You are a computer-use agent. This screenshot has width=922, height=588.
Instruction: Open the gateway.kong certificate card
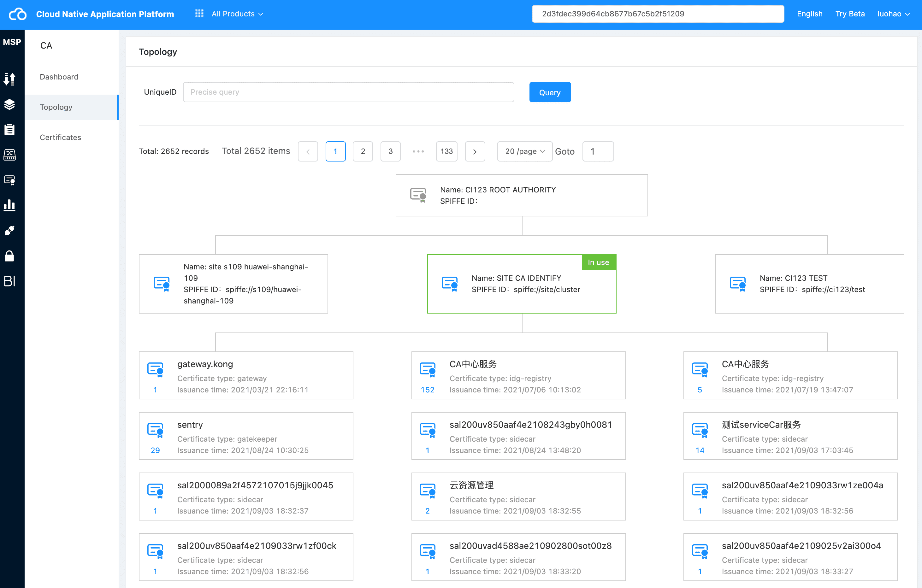click(x=246, y=375)
